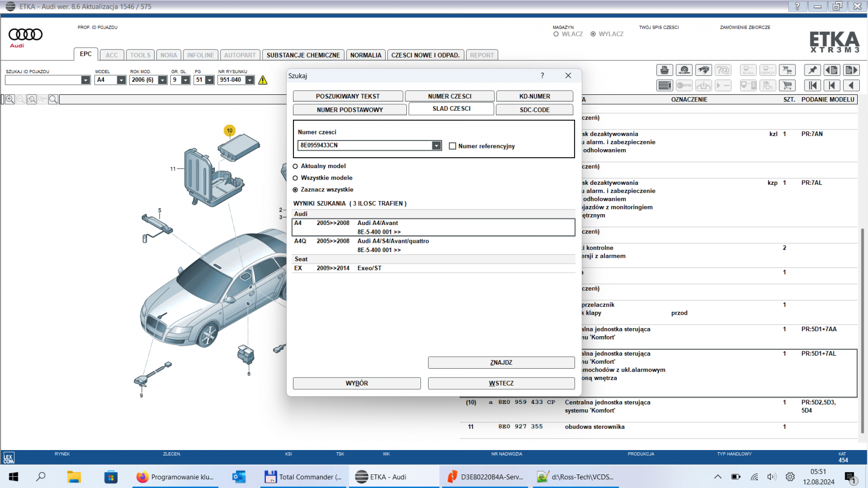This screenshot has height=488, width=868.
Task: Zoom in on the illustration
Action: point(10,99)
